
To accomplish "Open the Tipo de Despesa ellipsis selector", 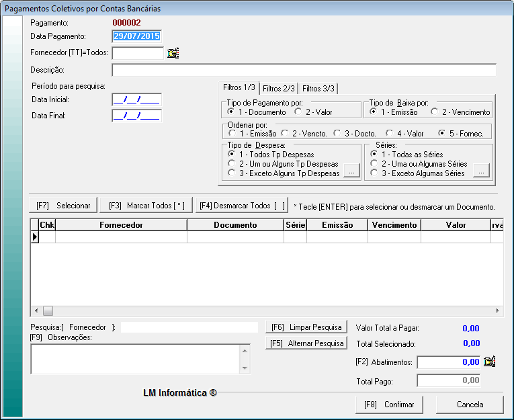I will click(x=351, y=172).
